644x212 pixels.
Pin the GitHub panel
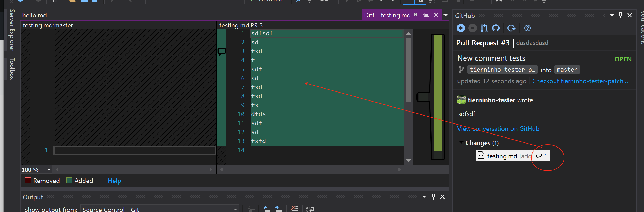click(621, 15)
